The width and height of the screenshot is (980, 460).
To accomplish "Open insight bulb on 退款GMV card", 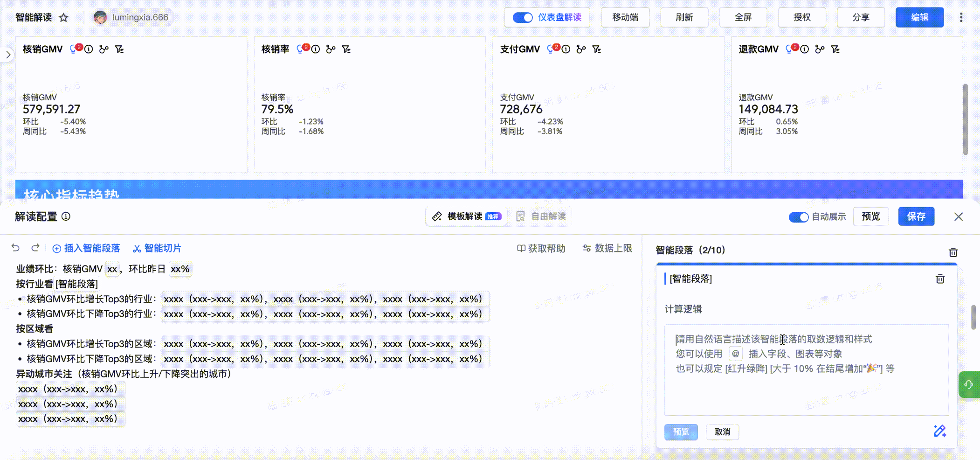I will [789, 49].
